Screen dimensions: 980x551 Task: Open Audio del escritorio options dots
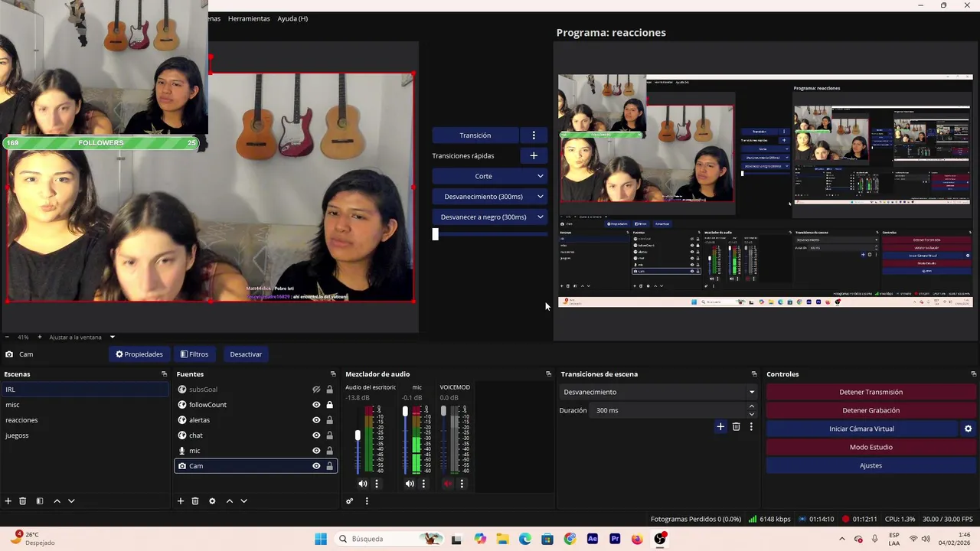click(x=377, y=484)
